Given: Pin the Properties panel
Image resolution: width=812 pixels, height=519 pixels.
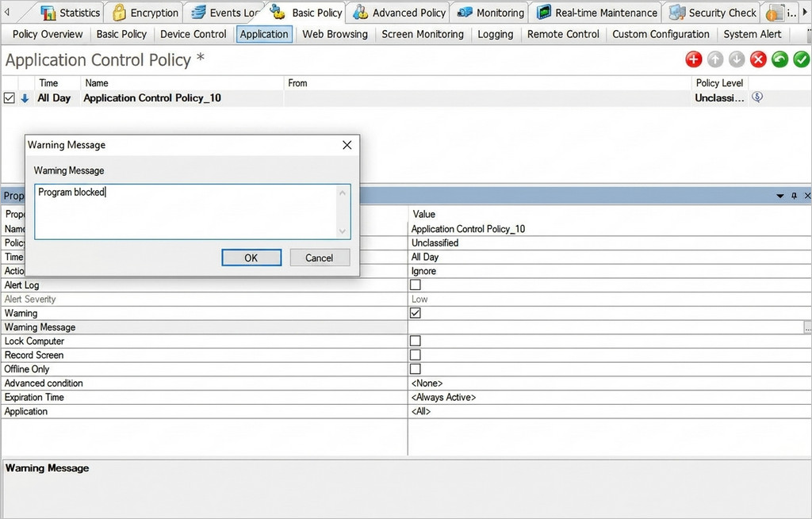Looking at the screenshot, I should pos(794,196).
